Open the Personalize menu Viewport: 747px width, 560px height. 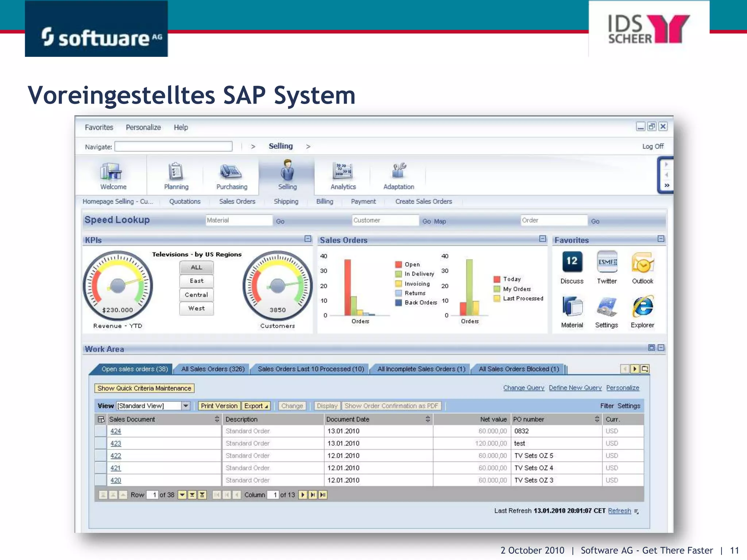[x=143, y=127]
